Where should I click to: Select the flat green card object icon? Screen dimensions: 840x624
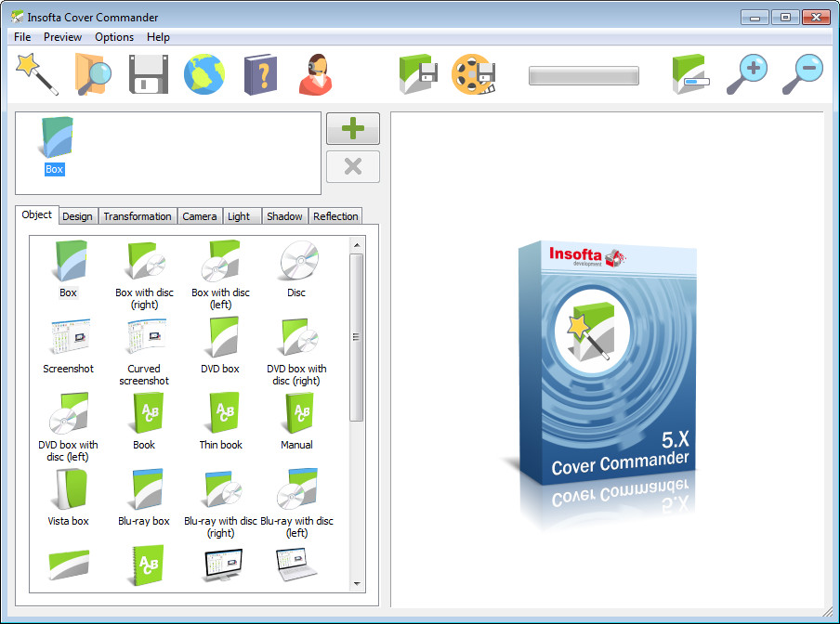(x=69, y=565)
